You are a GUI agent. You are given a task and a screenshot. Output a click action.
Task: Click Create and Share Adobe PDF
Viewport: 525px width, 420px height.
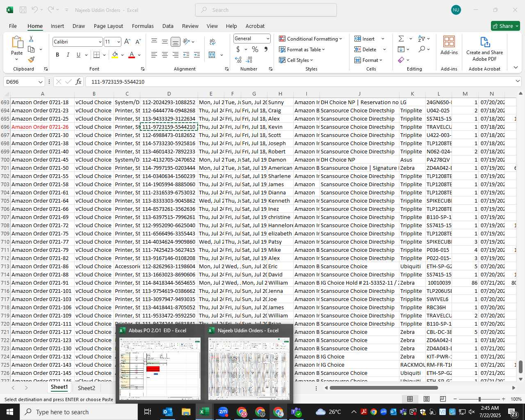[x=484, y=48]
